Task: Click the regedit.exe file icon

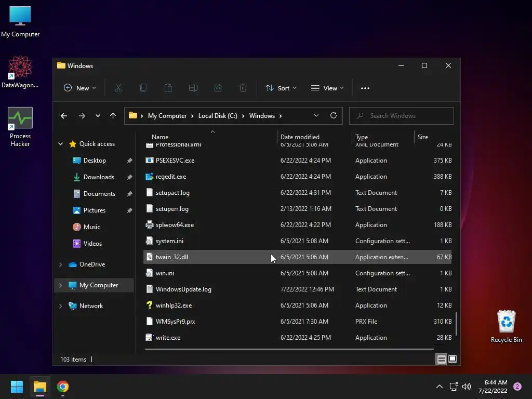Action: click(149, 177)
